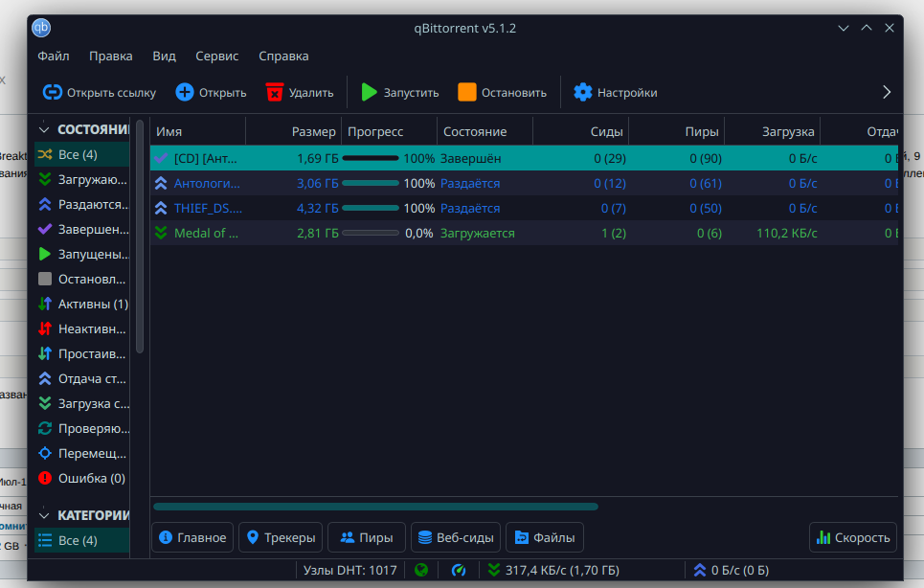
Task: Click the 3,06 ГБ size cell
Action: tap(318, 183)
